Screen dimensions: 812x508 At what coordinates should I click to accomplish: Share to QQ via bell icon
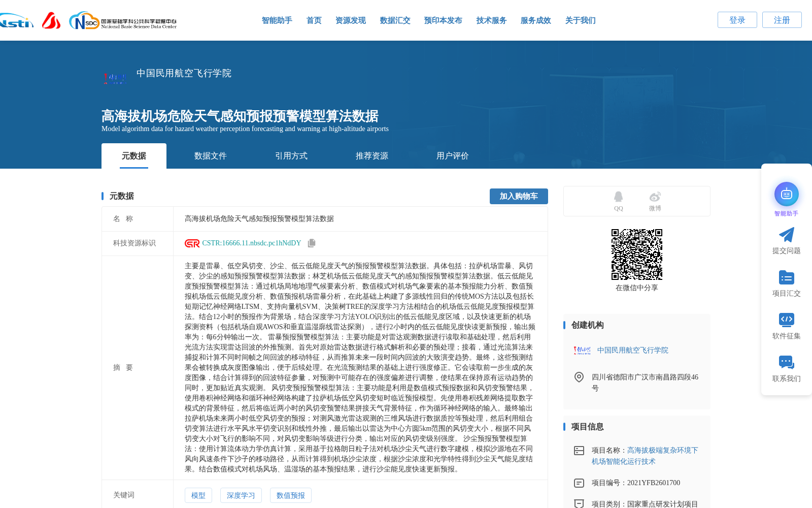click(618, 197)
